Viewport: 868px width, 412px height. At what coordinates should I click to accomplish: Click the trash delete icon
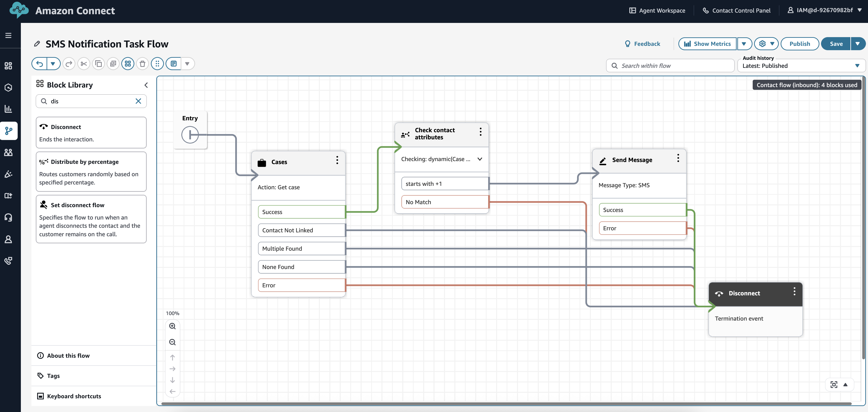[x=142, y=64]
